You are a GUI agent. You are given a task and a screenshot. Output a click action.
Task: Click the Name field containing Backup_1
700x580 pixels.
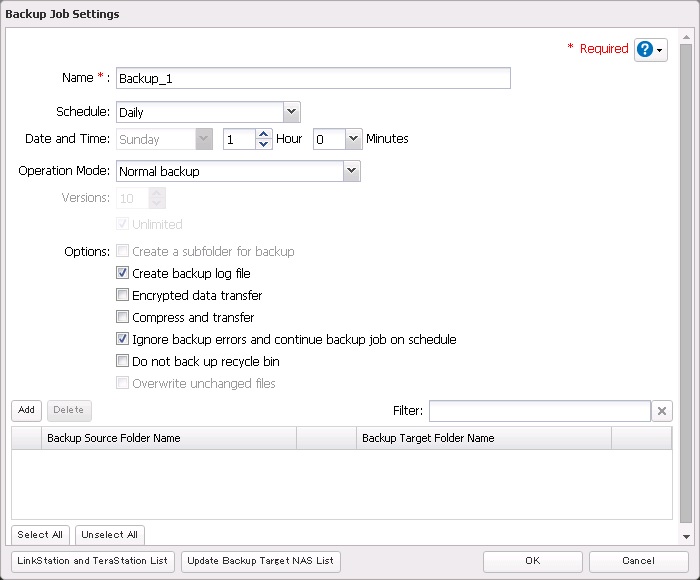click(x=313, y=78)
